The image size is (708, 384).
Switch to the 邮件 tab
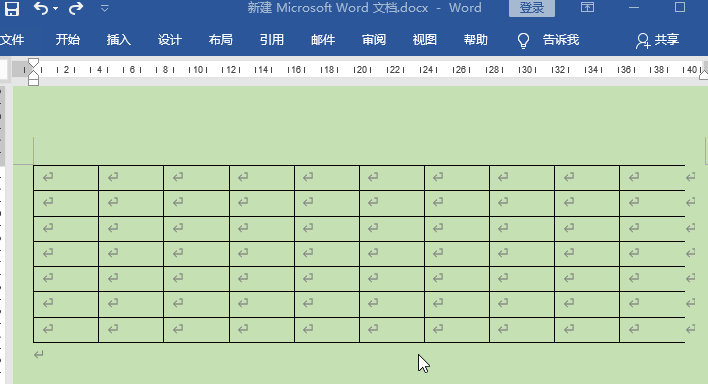[323, 40]
